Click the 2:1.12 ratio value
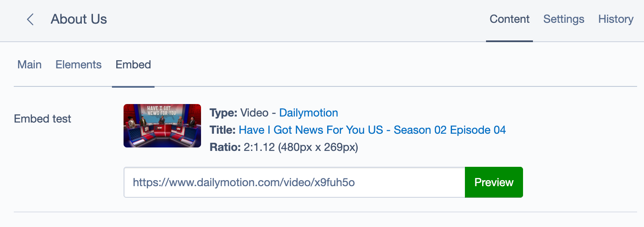Viewport: 644px width, 227px height. 260,147
